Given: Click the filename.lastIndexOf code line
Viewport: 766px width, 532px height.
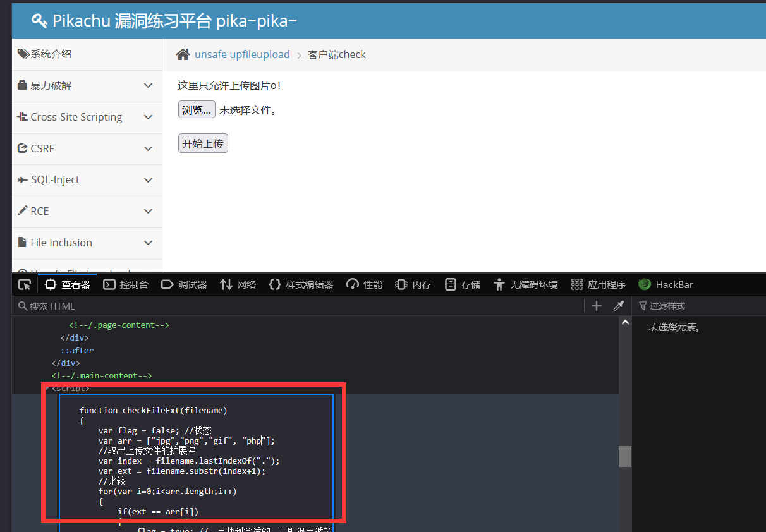Looking at the screenshot, I should tap(189, 461).
